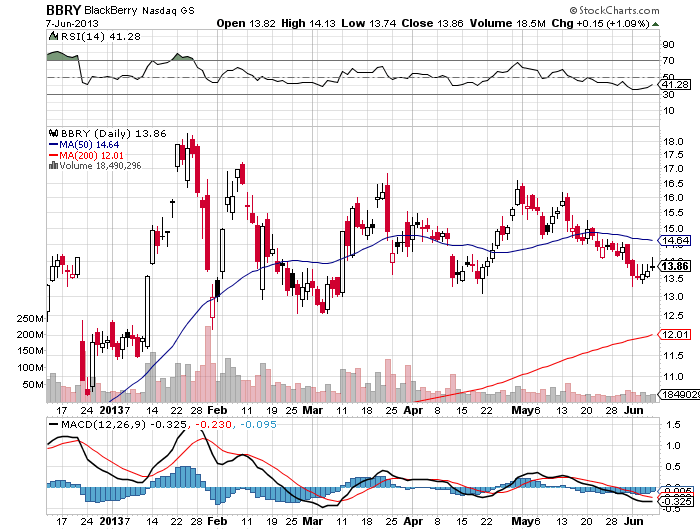700x530 pixels.
Task: Click the 11.0 price axis label
Action: click(673, 377)
